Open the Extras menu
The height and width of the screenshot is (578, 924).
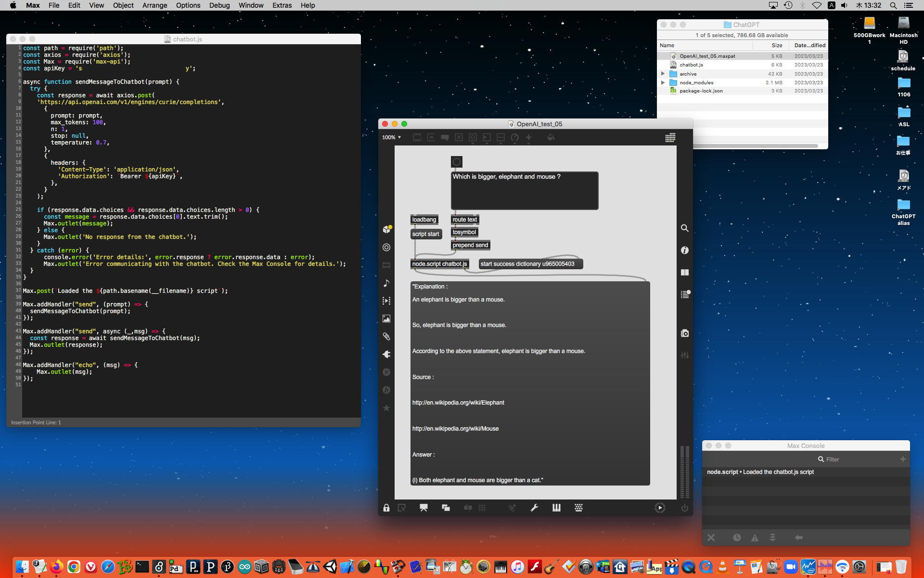pos(282,5)
